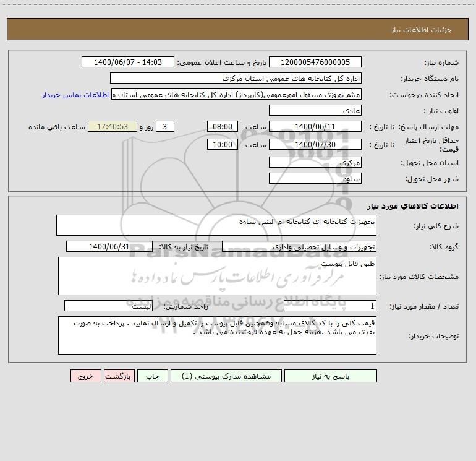Screen dimensions: 476x461
Task: Click the price validity date 1400/07/30
Action: pyautogui.click(x=315, y=144)
